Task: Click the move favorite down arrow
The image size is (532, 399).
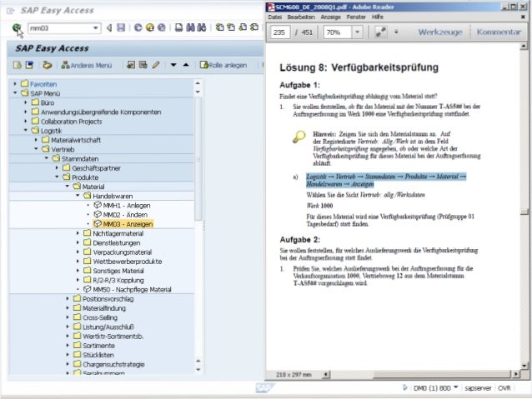Action: click(x=173, y=65)
